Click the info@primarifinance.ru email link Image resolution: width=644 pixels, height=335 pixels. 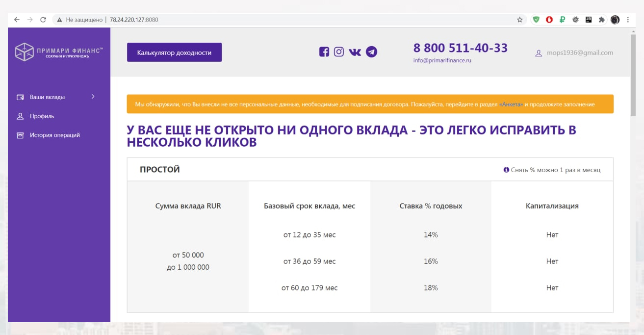(442, 61)
